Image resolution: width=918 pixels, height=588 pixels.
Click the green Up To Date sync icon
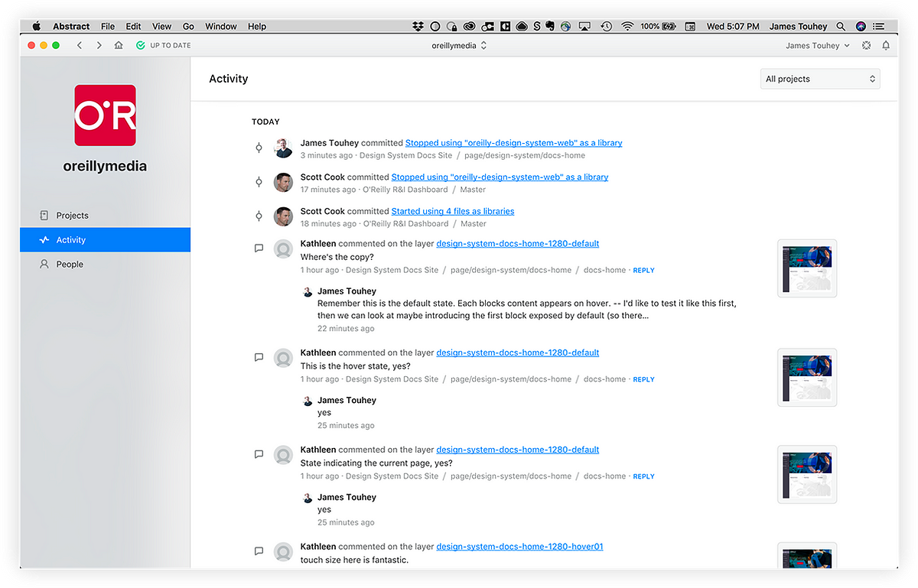[x=140, y=46]
